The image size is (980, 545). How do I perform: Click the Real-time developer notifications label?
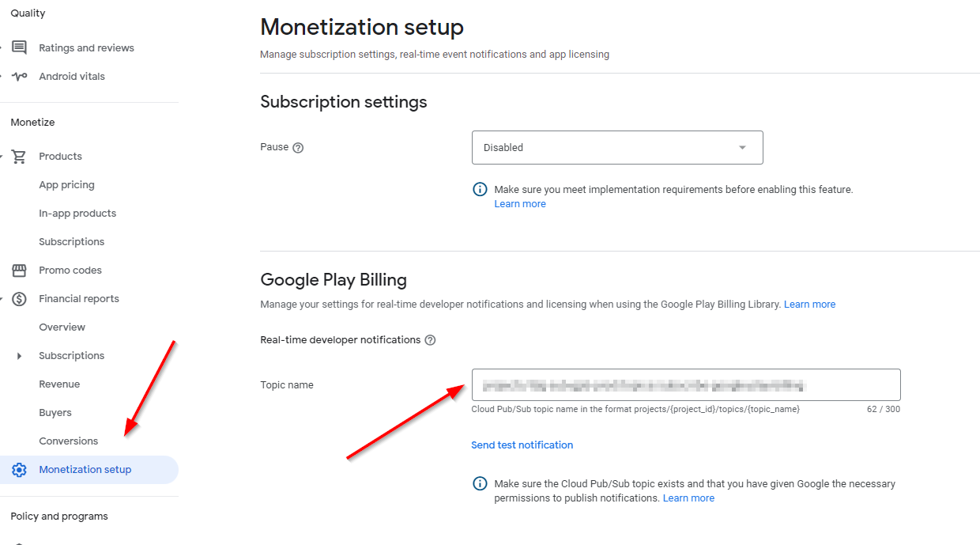[340, 340]
